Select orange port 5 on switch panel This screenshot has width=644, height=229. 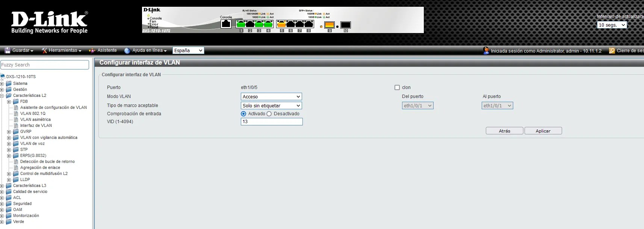pyautogui.click(x=281, y=24)
